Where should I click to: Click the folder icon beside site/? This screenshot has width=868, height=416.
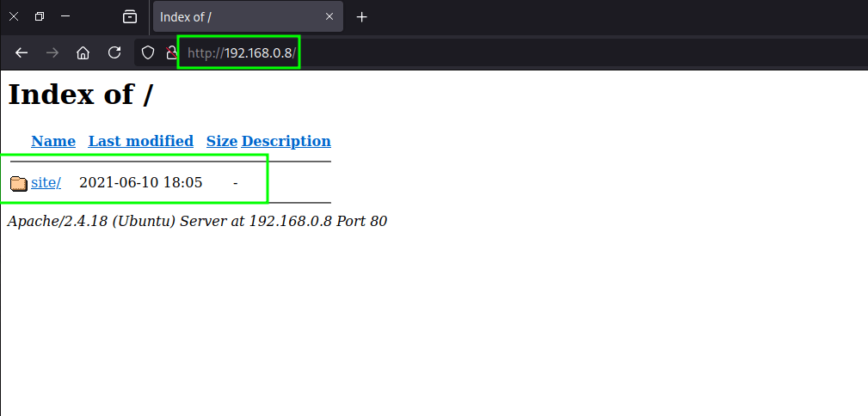click(x=19, y=183)
